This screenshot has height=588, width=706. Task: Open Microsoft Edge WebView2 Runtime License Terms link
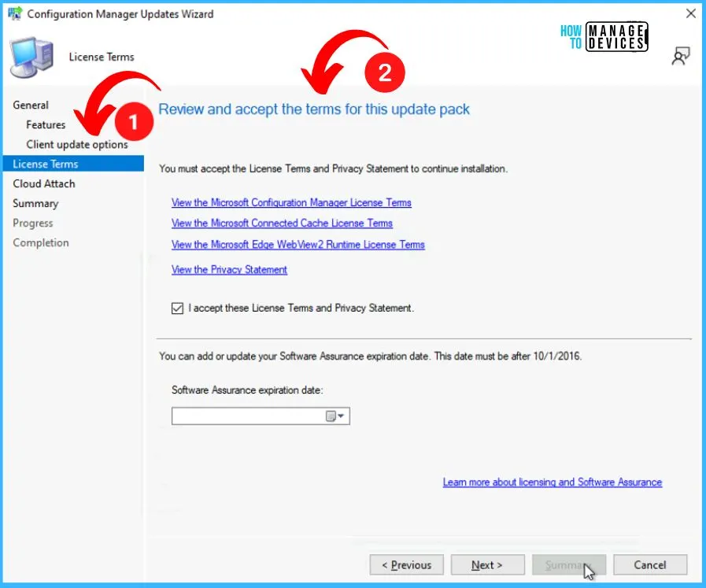point(298,245)
